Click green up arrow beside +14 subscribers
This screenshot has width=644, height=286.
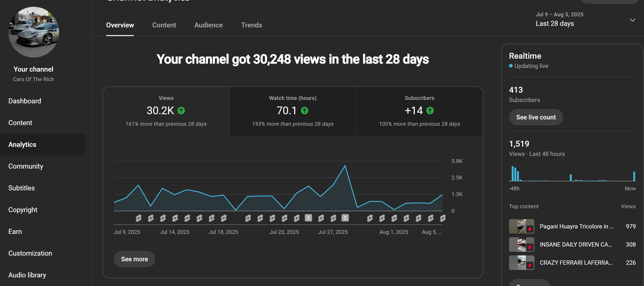tap(430, 110)
